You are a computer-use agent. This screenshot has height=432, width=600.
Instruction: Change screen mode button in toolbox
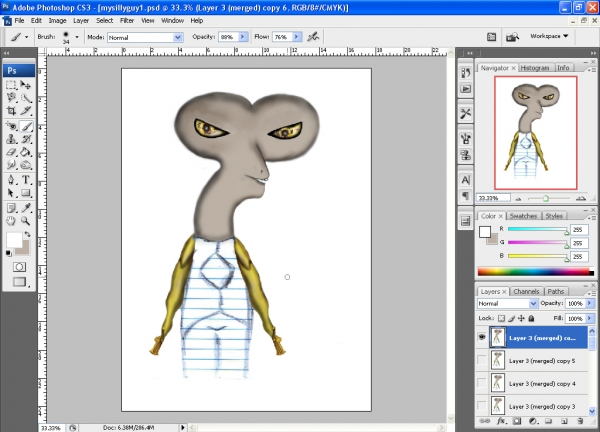pyautogui.click(x=20, y=282)
